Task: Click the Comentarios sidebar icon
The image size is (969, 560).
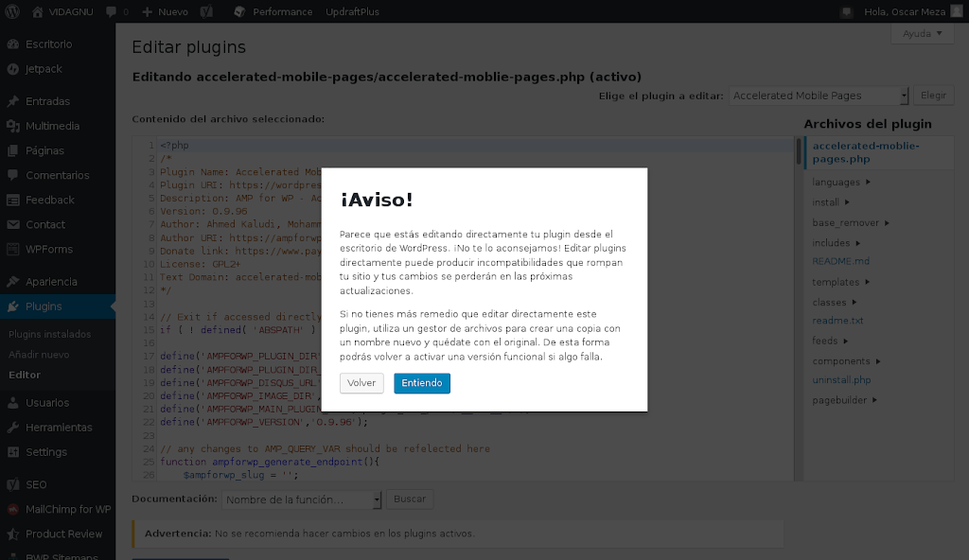Action: coord(13,176)
